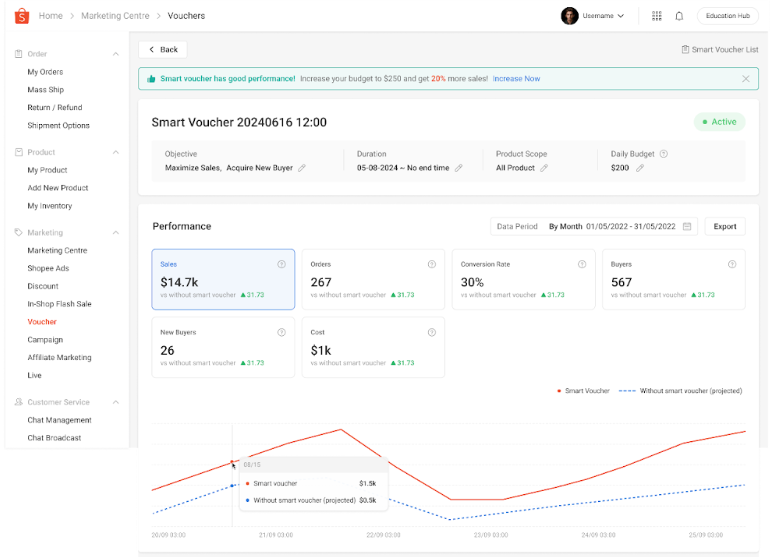This screenshot has width=774, height=557.
Task: Open Discount in sidebar
Action: tap(43, 286)
